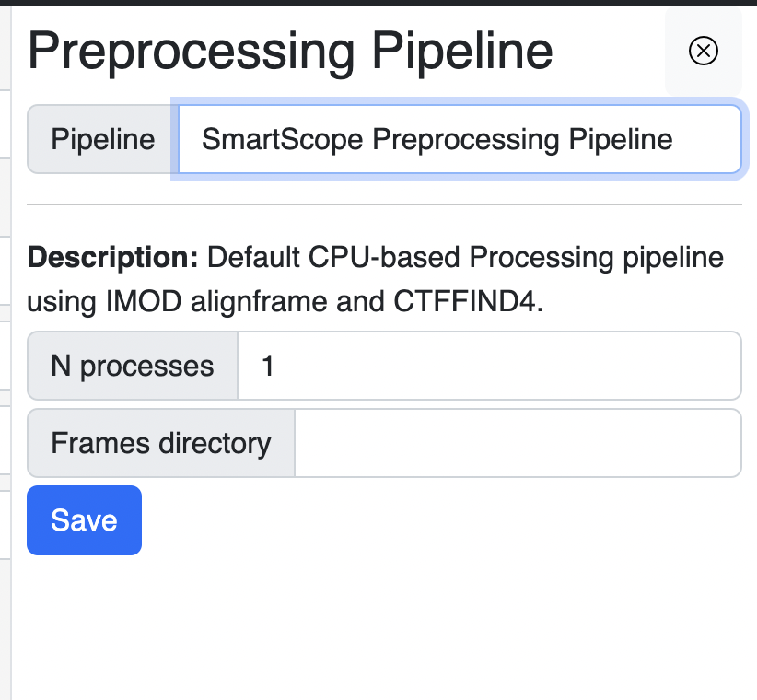Screen dimensions: 757x700
Task: Click the bold Description label
Action: [x=112, y=257]
